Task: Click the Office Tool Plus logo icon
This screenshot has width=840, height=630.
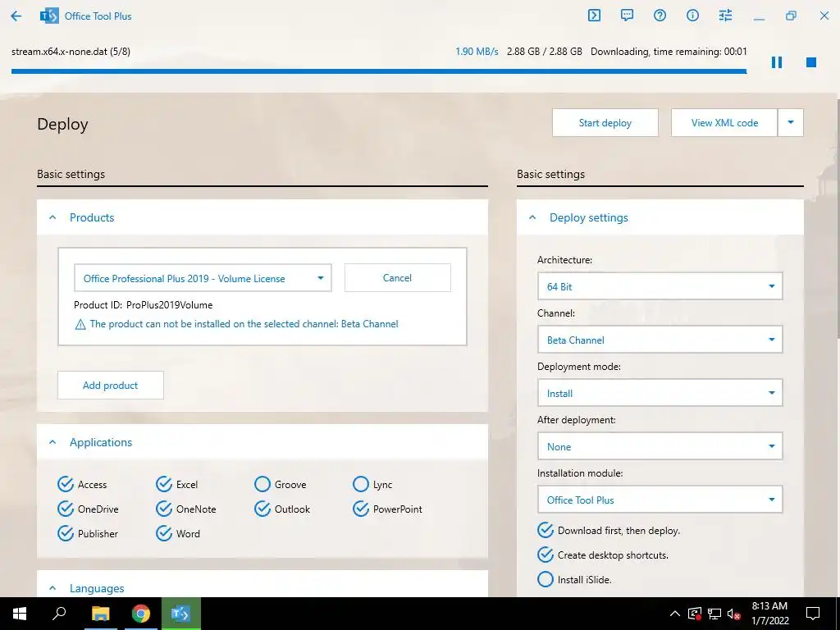Action: point(49,16)
